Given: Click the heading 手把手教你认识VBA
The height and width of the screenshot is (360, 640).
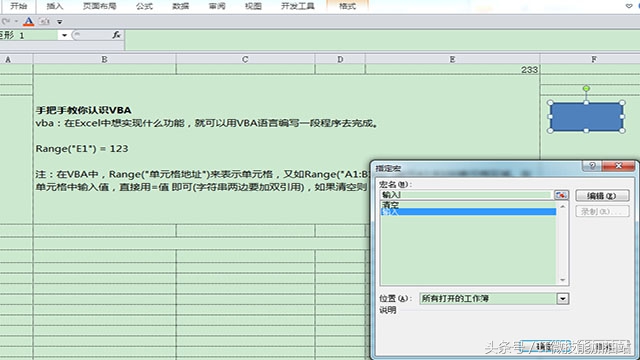Looking at the screenshot, I should pyautogui.click(x=83, y=110).
